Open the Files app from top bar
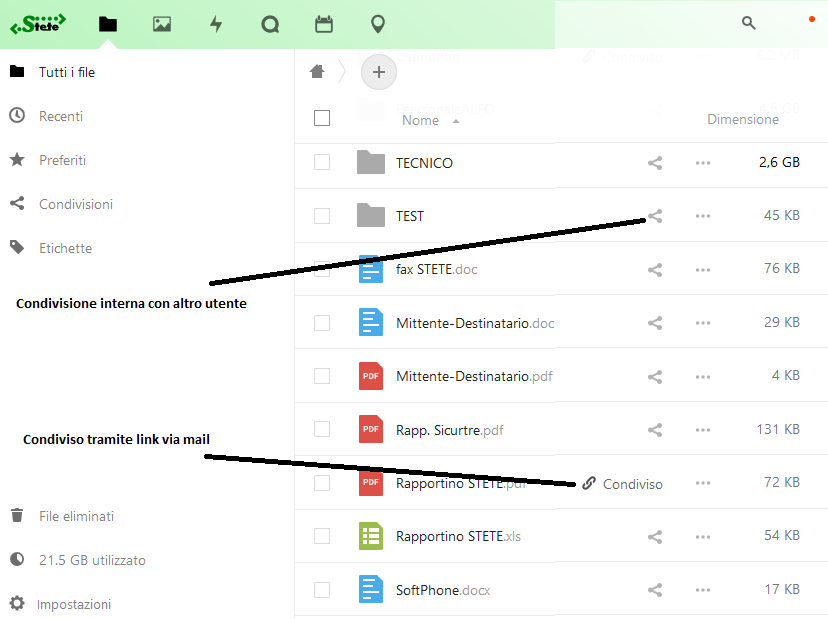828x619 pixels. click(108, 23)
